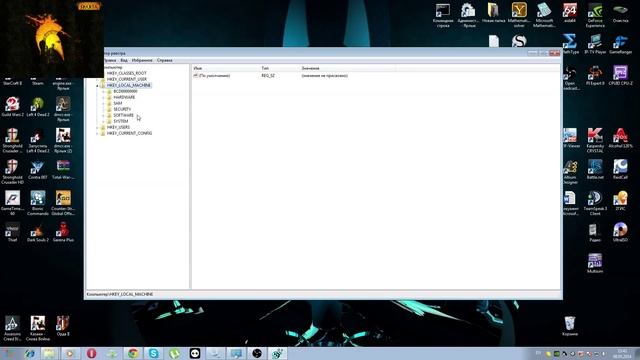
Task: Open the Dark Souls 2 desktop icon
Action: (x=38, y=232)
